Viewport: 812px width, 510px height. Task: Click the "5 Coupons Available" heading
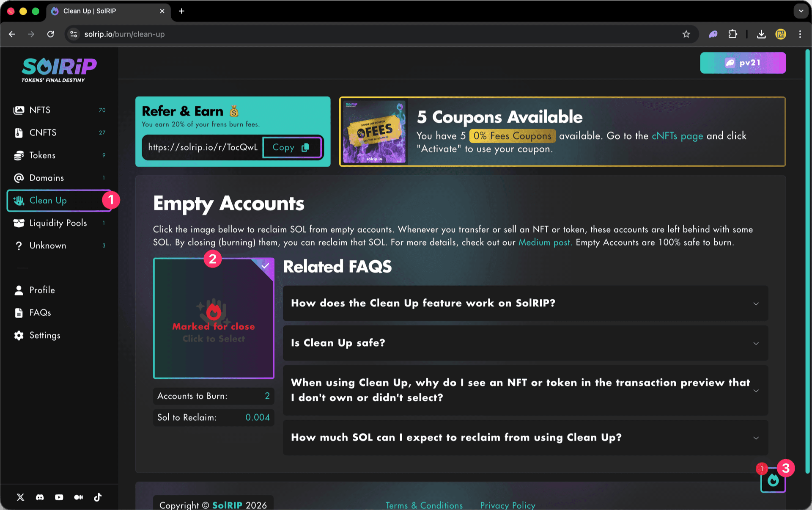(500, 117)
